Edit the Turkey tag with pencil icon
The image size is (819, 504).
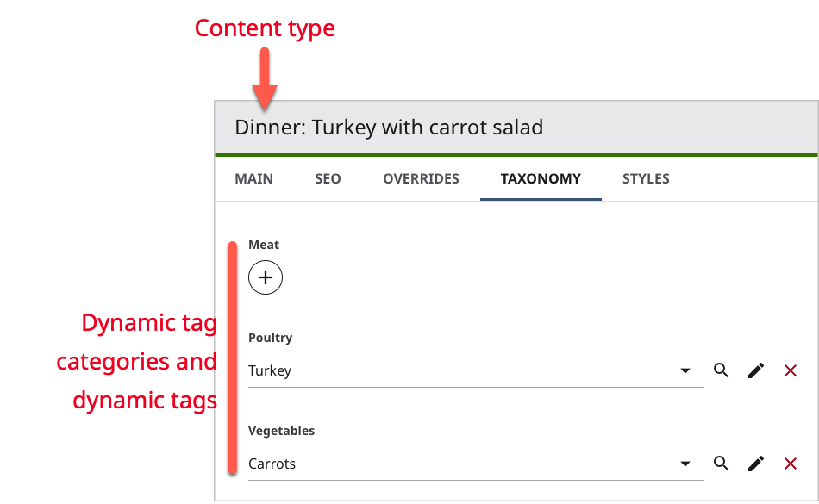point(756,370)
